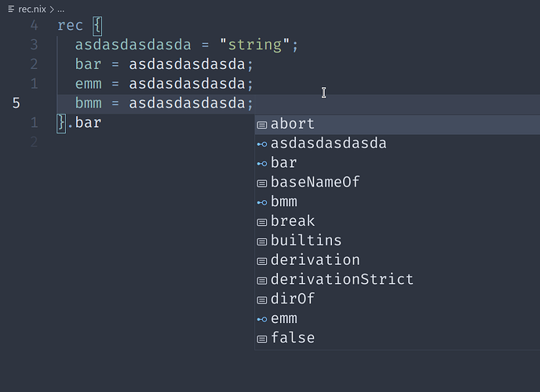Click the variable icon next to bmm suggestion
Screen dimensions: 540x392
(262, 202)
